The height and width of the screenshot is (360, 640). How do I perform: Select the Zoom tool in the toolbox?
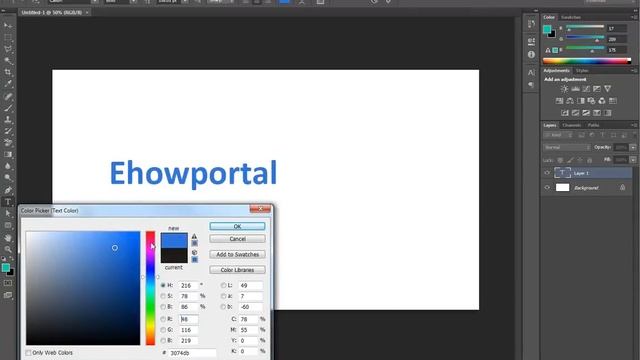tap(8, 249)
